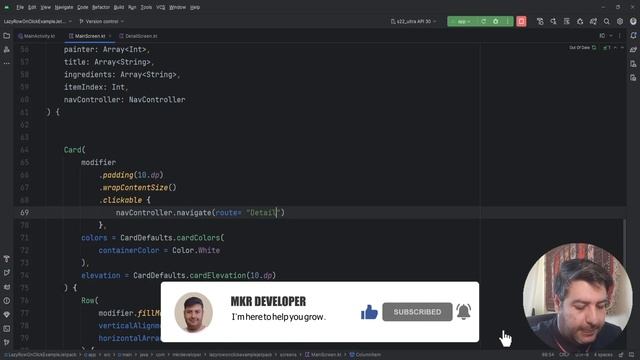This screenshot has height=360, width=640.
Task: Open the Refactor menu
Action: pyautogui.click(x=100, y=7)
